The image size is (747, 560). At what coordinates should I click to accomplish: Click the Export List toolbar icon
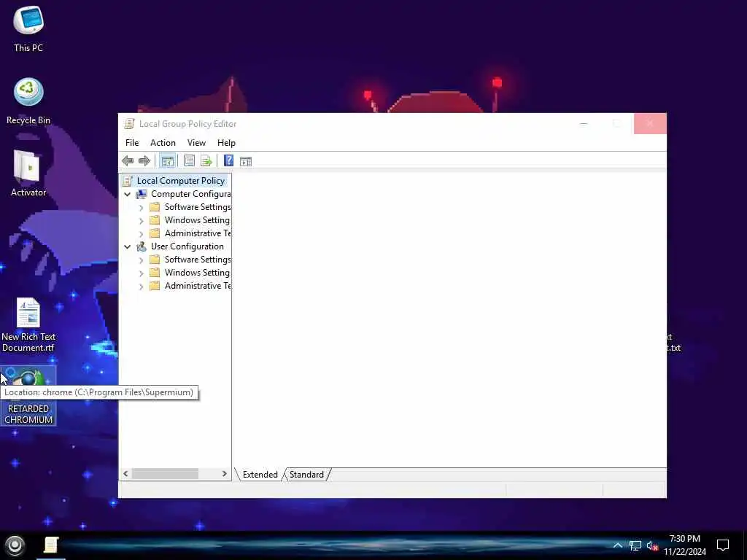pos(206,161)
